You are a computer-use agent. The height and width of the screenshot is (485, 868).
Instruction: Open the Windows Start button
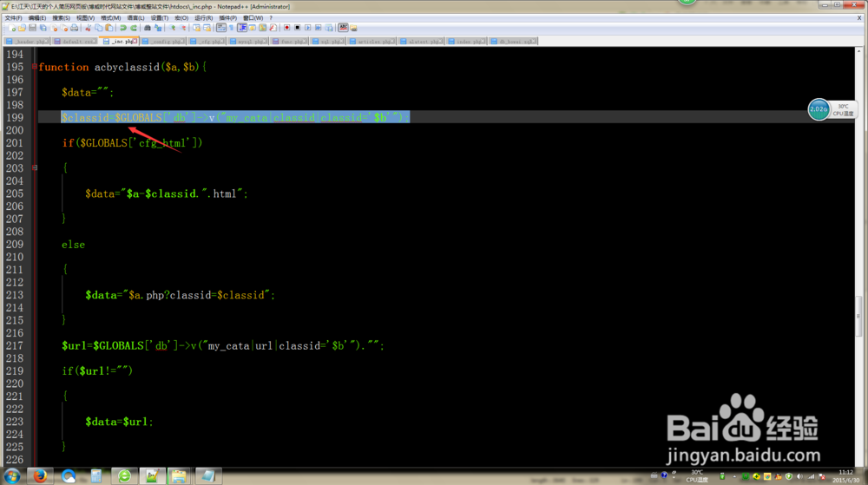coord(11,476)
